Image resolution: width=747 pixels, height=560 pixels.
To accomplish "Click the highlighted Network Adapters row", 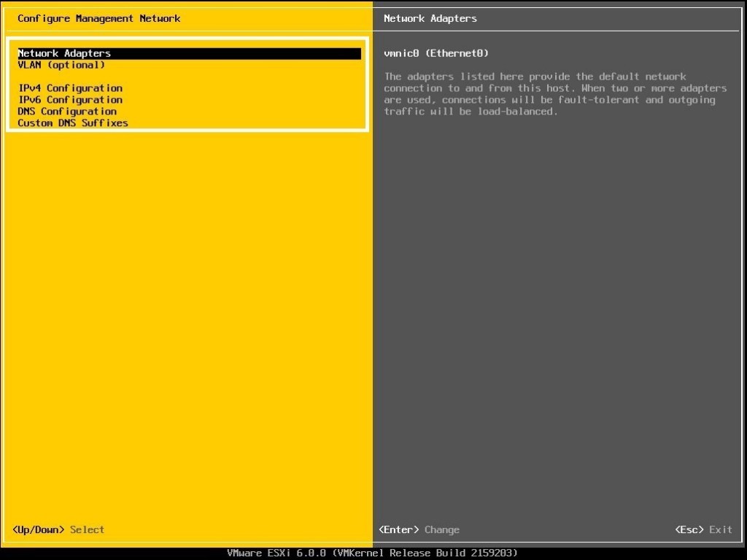I will [182, 52].
